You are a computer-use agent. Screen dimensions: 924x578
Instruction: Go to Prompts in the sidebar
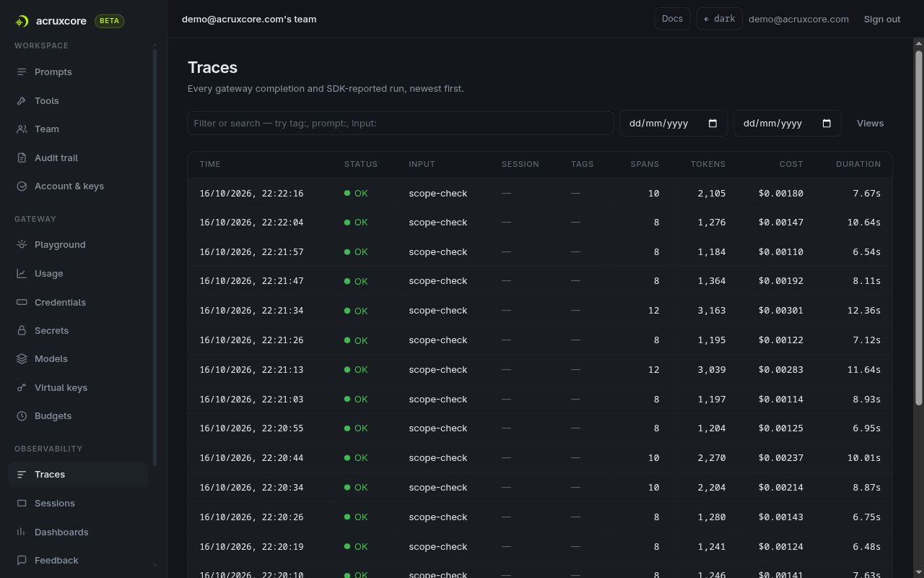click(x=78, y=72)
